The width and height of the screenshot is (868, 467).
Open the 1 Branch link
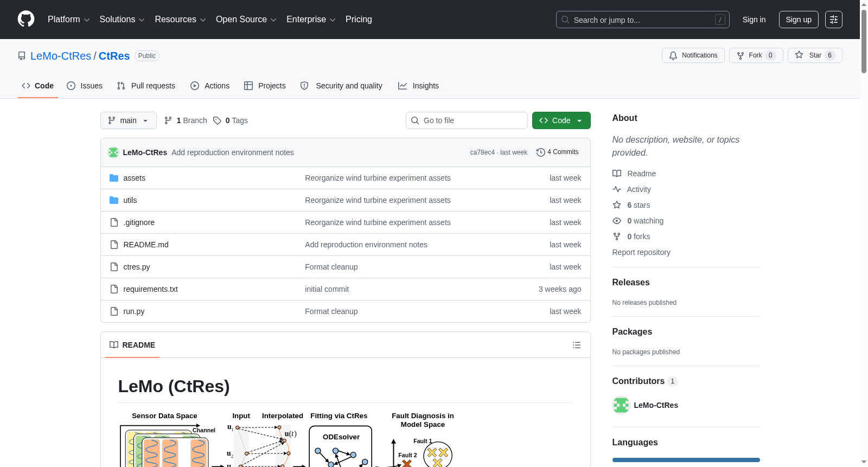(186, 120)
